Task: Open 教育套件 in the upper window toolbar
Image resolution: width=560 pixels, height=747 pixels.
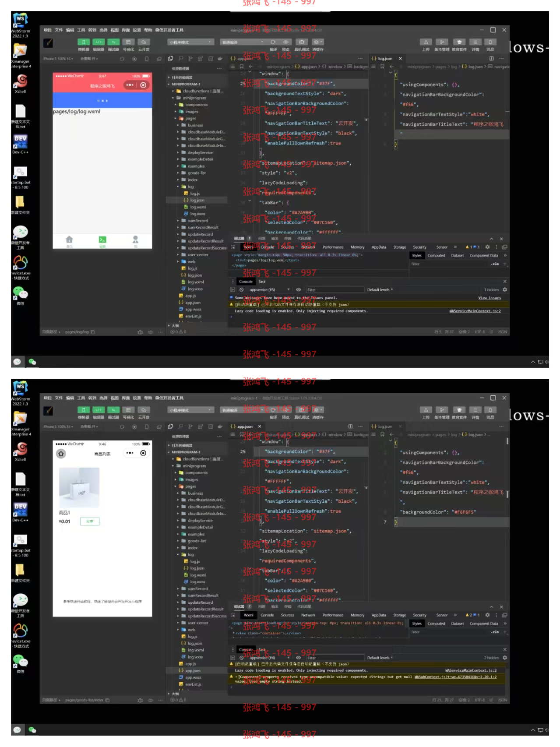Action: pyautogui.click(x=459, y=42)
